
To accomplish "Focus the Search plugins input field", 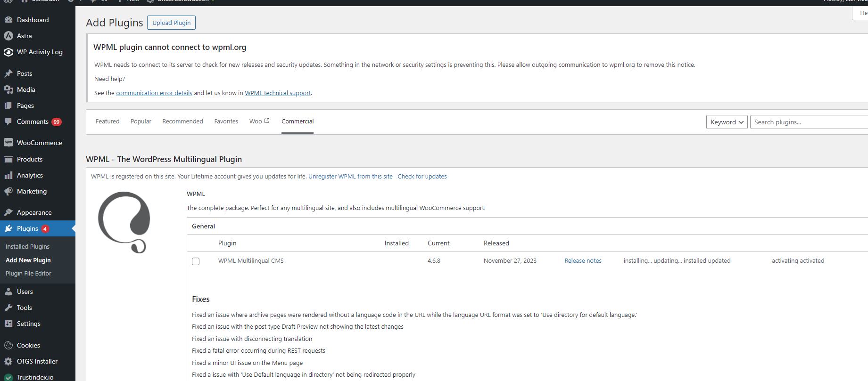I will pos(808,122).
